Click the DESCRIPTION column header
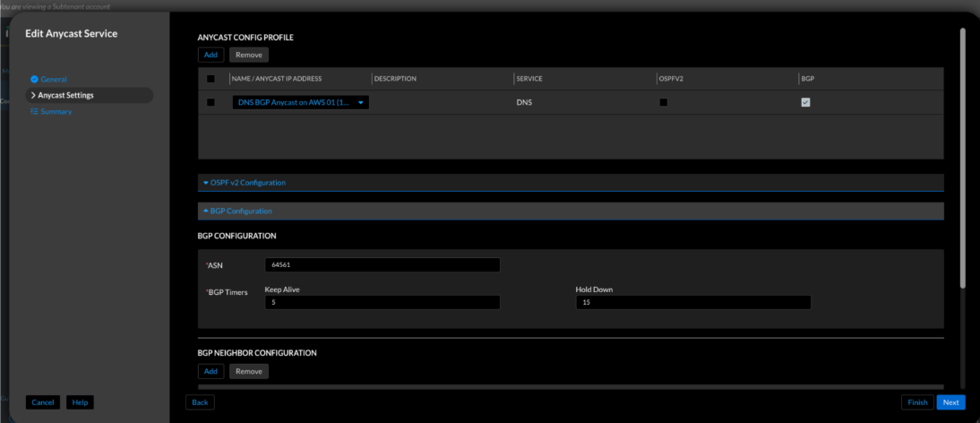 [395, 79]
